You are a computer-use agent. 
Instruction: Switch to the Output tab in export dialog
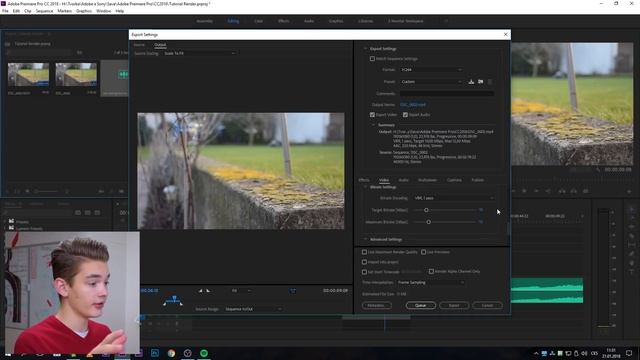pyautogui.click(x=160, y=44)
